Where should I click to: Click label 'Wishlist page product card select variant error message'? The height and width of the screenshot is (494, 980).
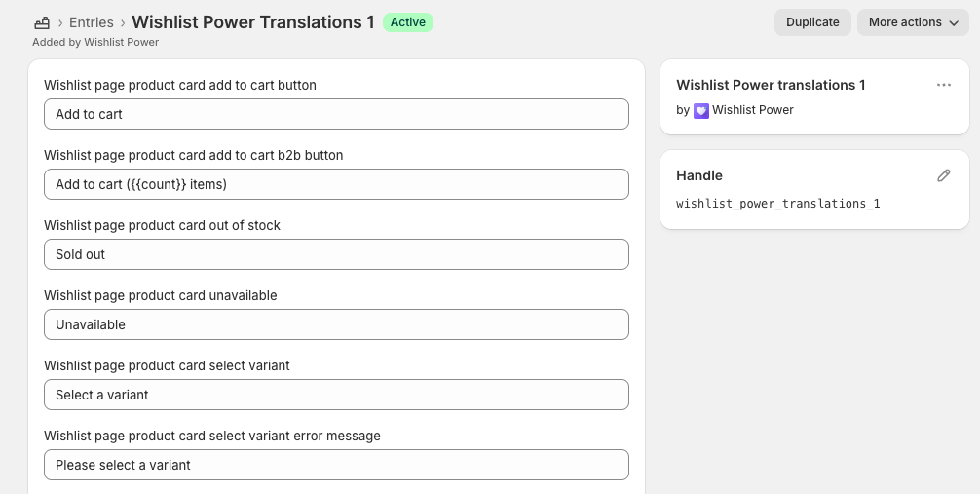pos(212,436)
